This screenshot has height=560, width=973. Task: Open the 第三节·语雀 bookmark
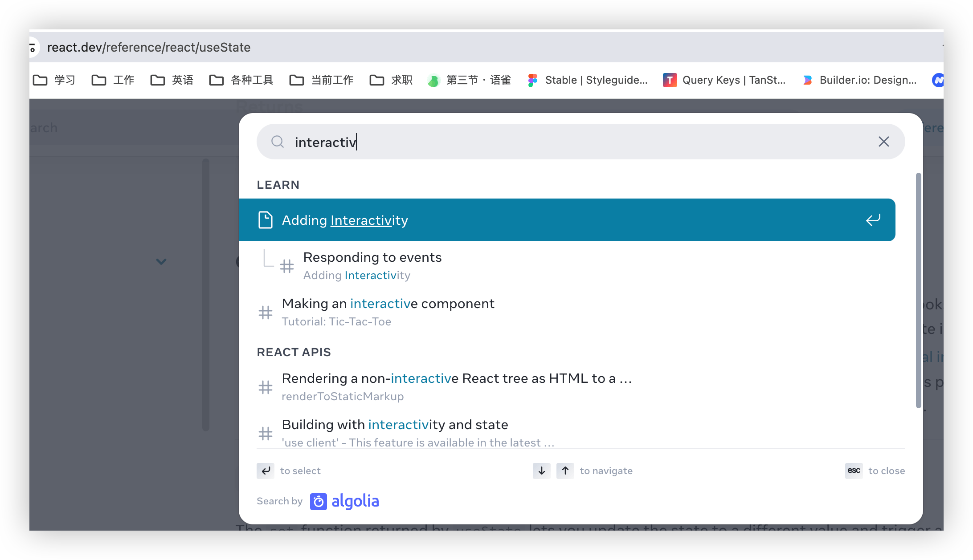pyautogui.click(x=468, y=80)
